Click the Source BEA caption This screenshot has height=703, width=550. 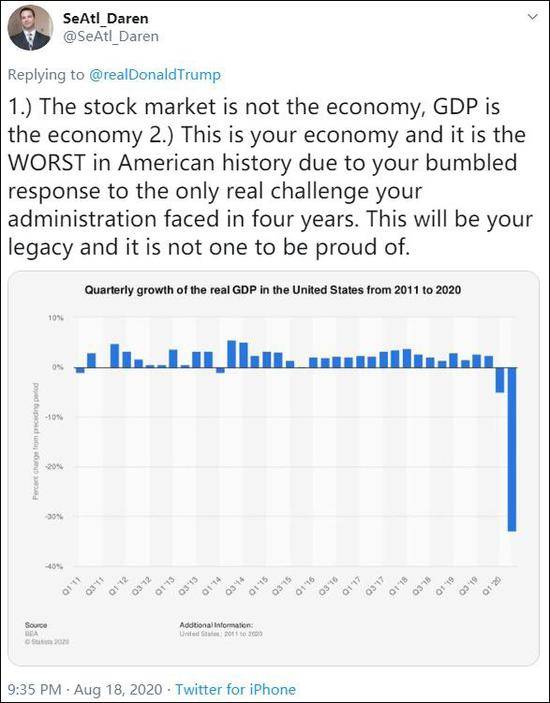point(47,633)
